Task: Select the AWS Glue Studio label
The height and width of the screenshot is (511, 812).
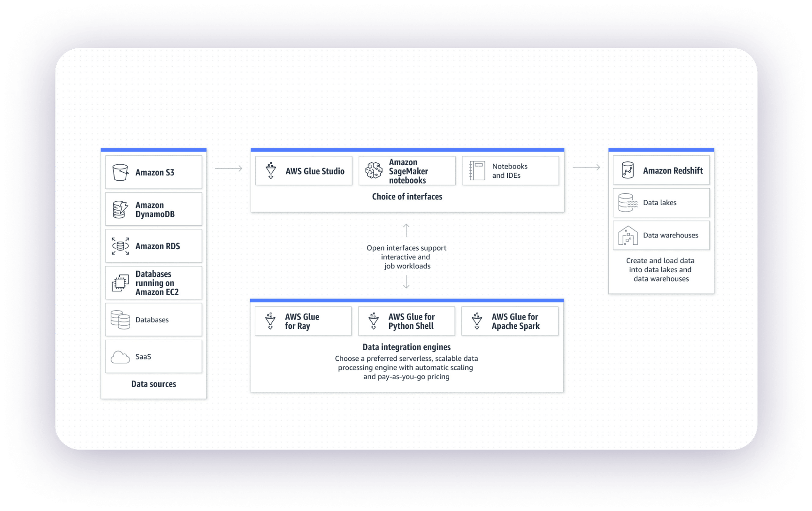Action: tap(315, 171)
